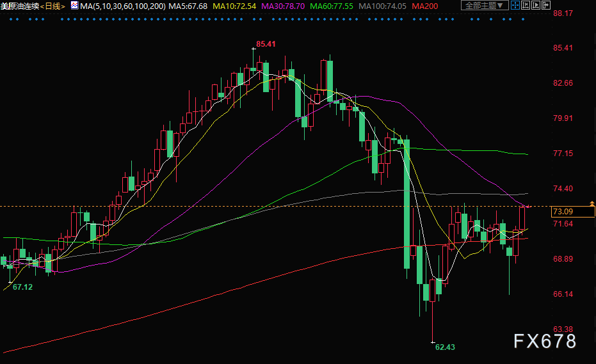Click the orange arrow above the price tag

pos(592,203)
